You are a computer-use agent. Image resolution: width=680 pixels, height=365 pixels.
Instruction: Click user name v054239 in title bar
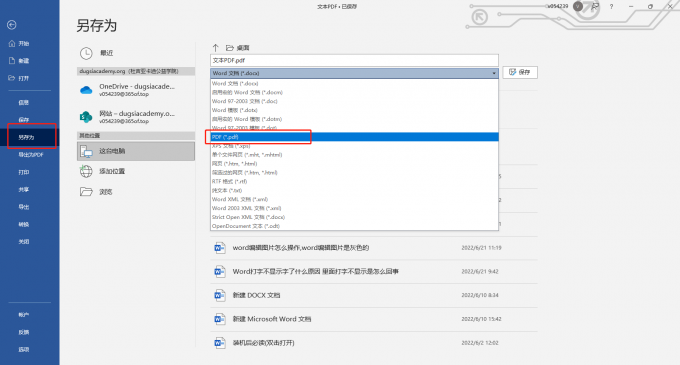pyautogui.click(x=557, y=7)
